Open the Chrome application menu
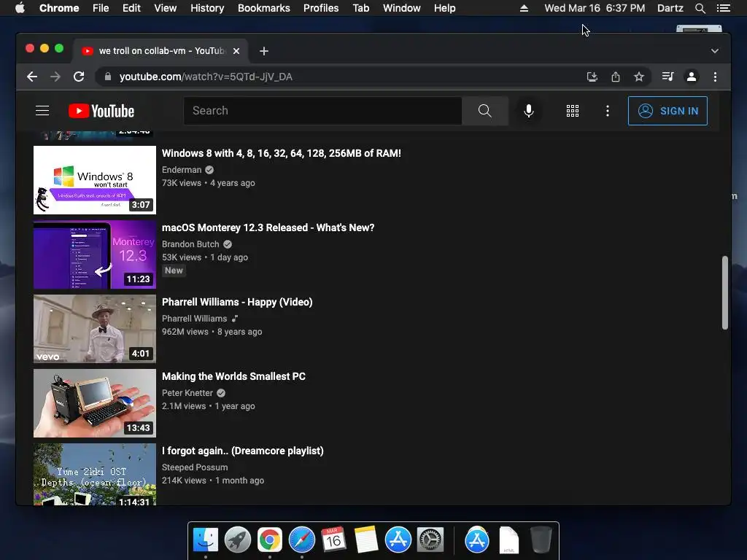This screenshot has width=747, height=560. (x=59, y=8)
